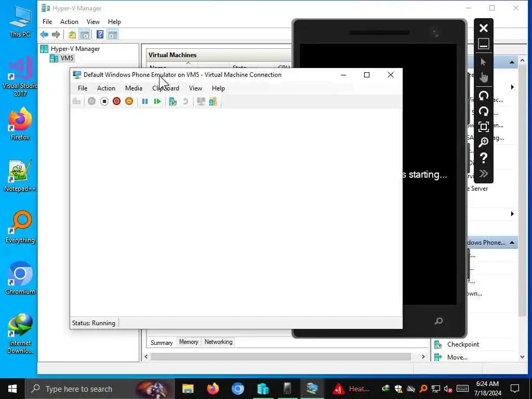Open the notification center icon
This screenshot has height=399, width=532.
(x=515, y=389)
